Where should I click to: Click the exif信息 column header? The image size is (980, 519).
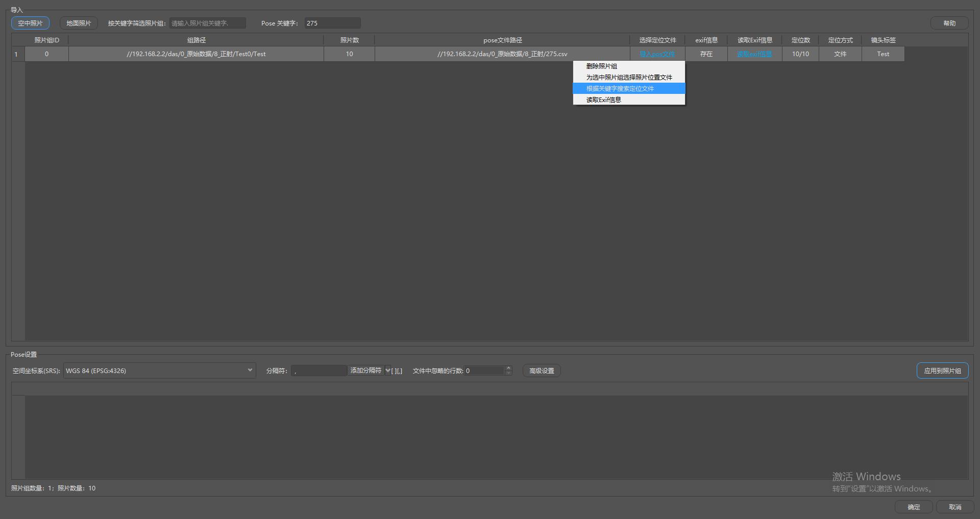(706, 40)
